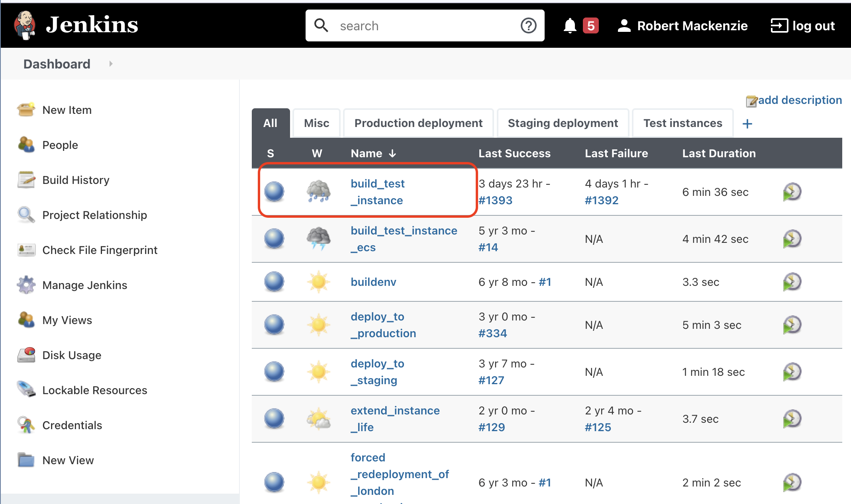The image size is (851, 504).
Task: Open last successful build #1393
Action: (495, 200)
